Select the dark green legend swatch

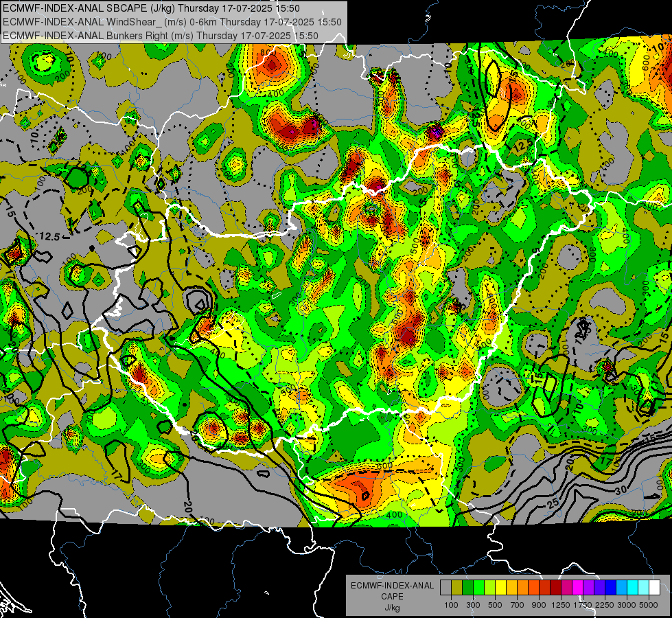click(x=467, y=588)
